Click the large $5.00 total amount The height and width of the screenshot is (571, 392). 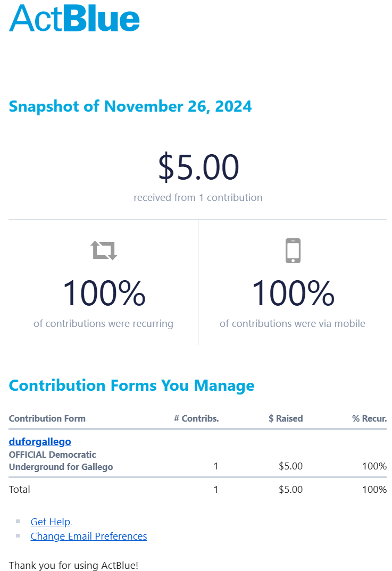198,167
